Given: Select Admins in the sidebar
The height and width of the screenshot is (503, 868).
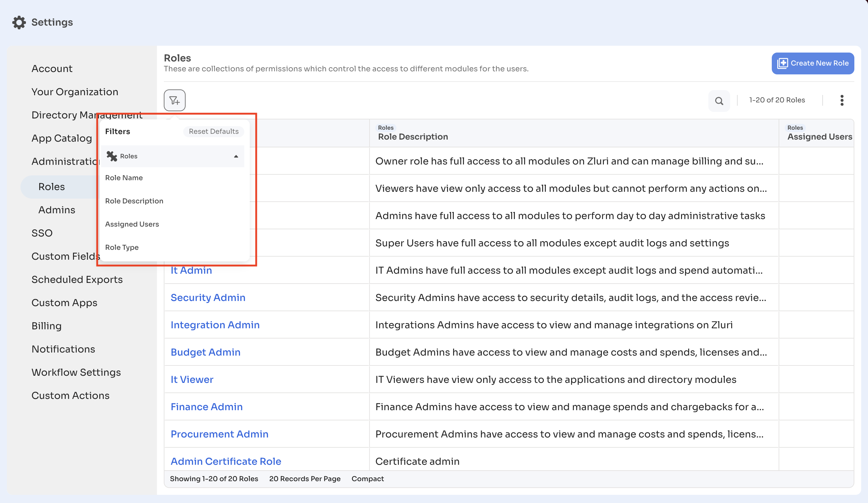Looking at the screenshot, I should point(57,210).
